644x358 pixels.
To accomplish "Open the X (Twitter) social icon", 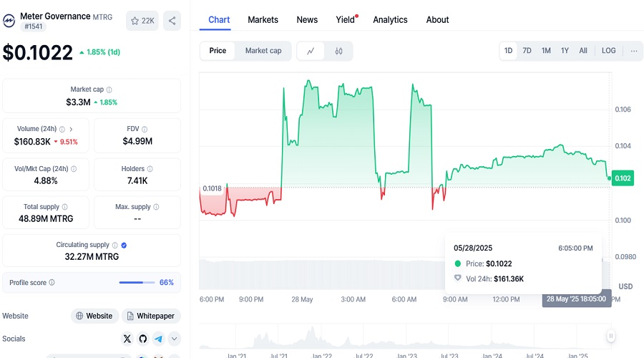I will 127,339.
